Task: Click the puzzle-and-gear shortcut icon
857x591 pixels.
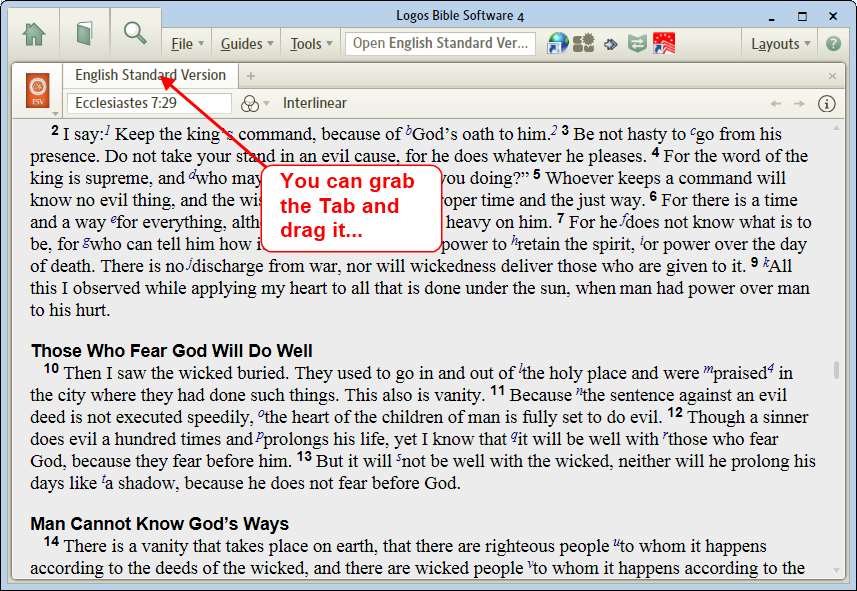Action: pos(583,43)
